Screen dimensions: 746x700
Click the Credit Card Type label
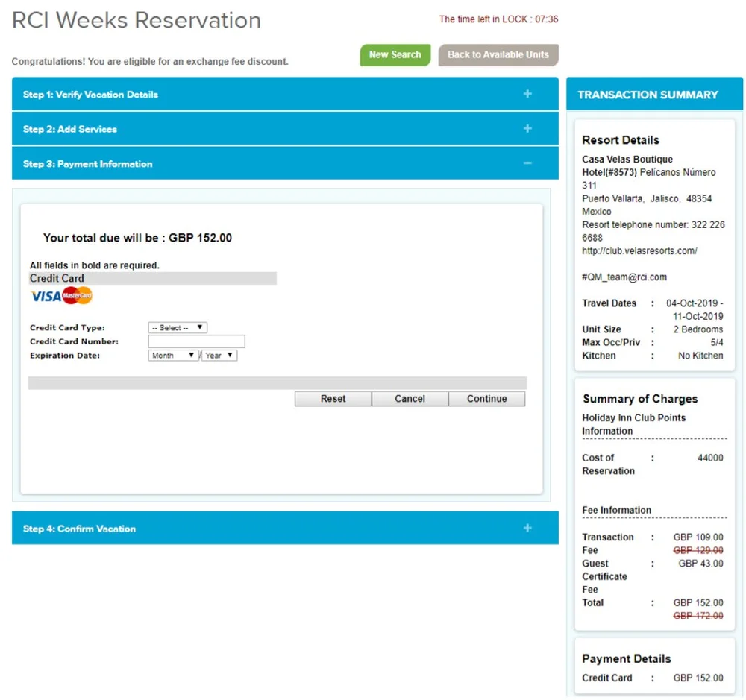click(x=67, y=328)
